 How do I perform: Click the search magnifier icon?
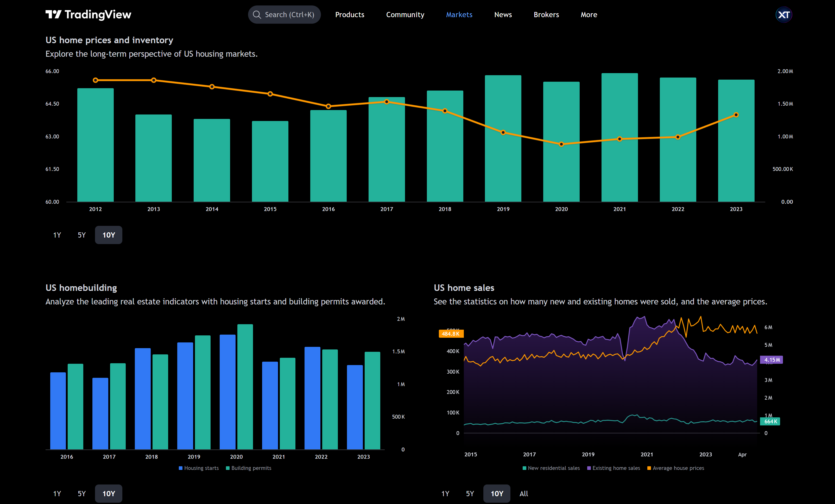tap(257, 15)
